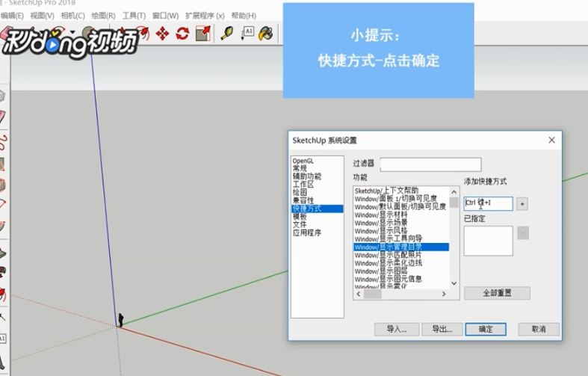Select 快捷方式 in settings category list
Image resolution: width=588 pixels, height=376 pixels.
(318, 209)
